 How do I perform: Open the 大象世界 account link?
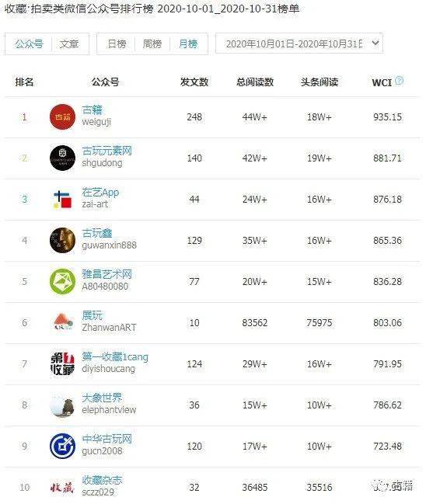pos(102,398)
